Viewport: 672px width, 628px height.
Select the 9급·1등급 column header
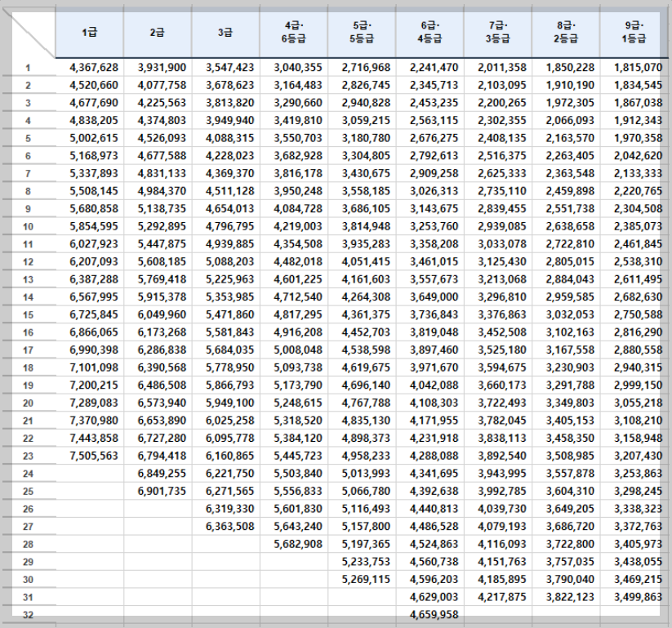point(634,33)
